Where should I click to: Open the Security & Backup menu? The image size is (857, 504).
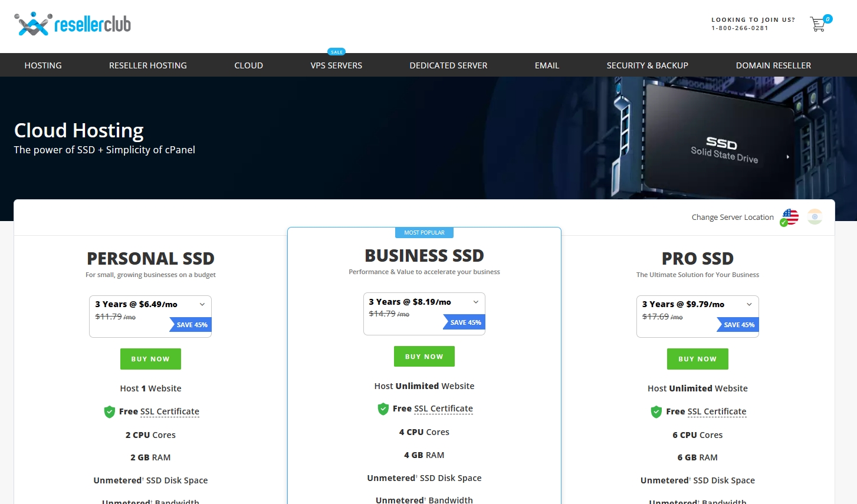pyautogui.click(x=648, y=65)
